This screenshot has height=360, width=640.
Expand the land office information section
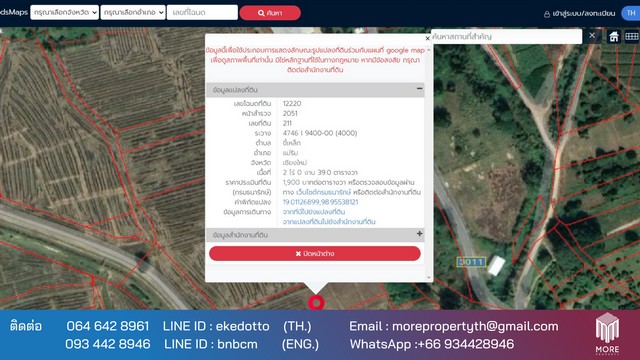click(x=419, y=234)
